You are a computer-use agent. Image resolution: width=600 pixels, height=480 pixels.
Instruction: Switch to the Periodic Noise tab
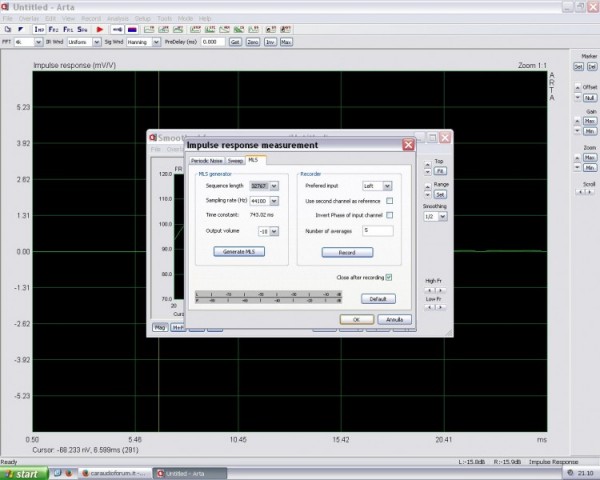tap(207, 161)
